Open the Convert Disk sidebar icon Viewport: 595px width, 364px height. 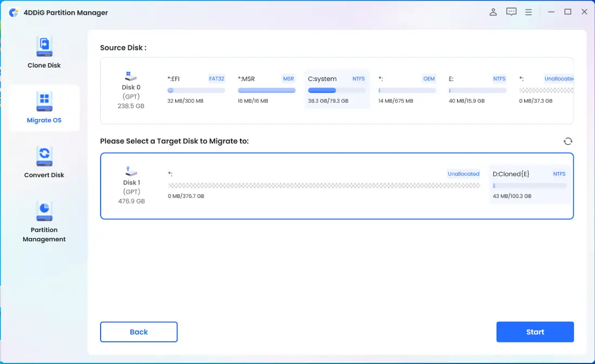(x=44, y=156)
